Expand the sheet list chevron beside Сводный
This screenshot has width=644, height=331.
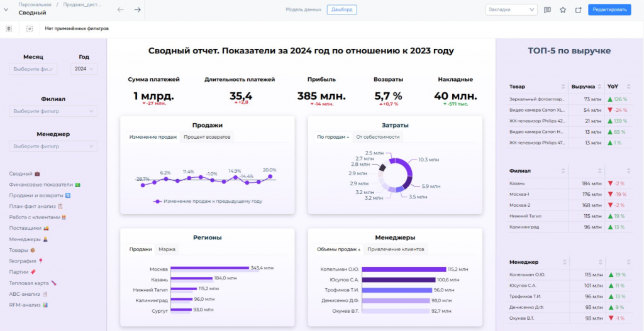point(6,10)
